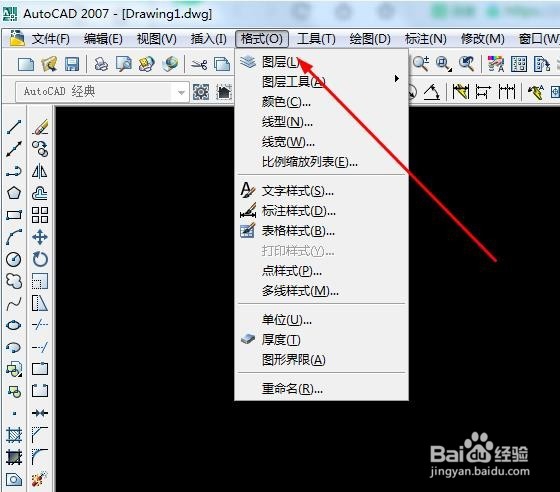Select the Construction Line tool
The image size is (560, 492).
click(14, 149)
